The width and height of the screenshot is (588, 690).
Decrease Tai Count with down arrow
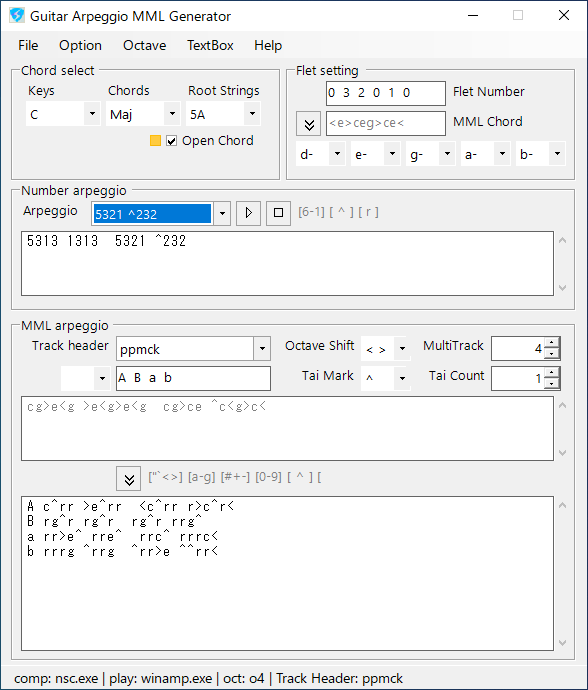(552, 384)
